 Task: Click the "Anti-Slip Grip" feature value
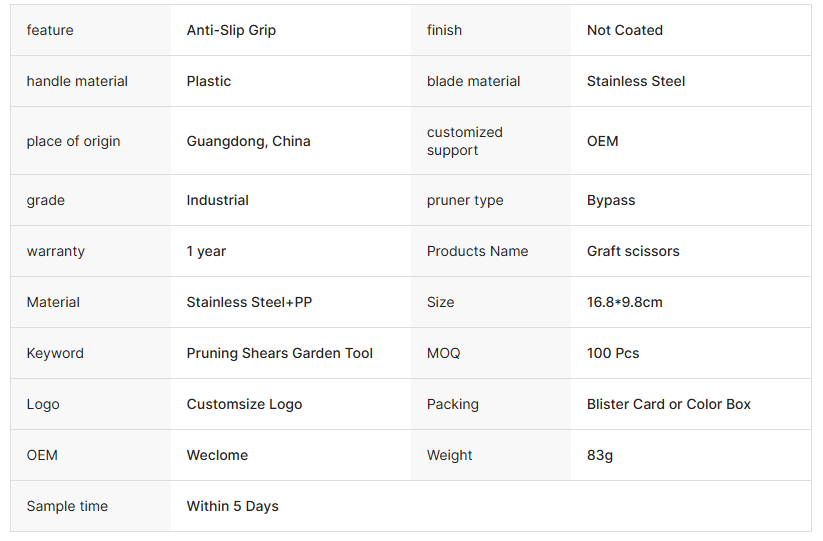coord(231,30)
